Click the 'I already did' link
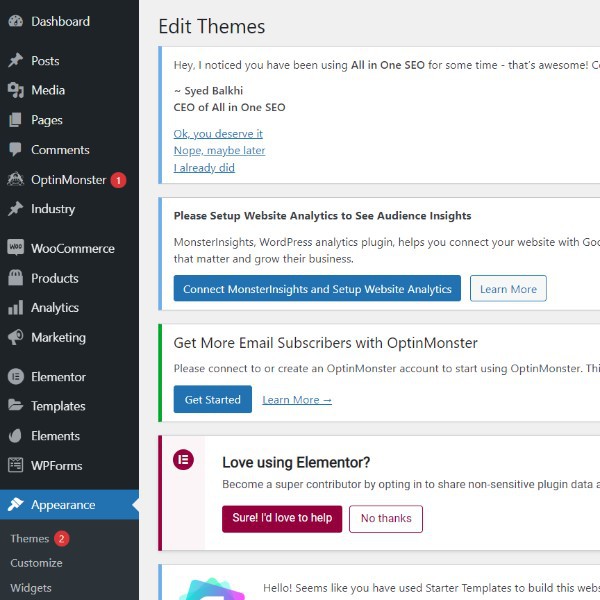 coord(204,168)
